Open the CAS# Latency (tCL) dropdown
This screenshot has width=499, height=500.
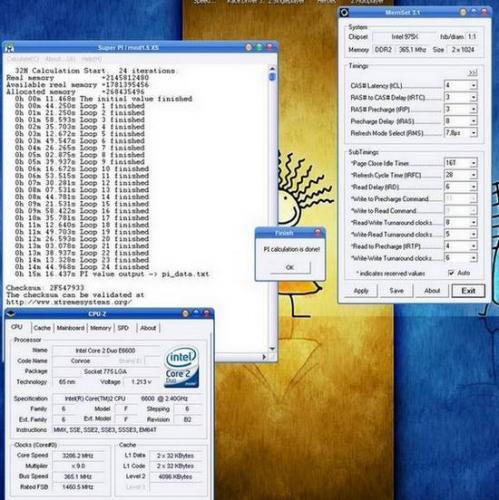click(x=473, y=85)
